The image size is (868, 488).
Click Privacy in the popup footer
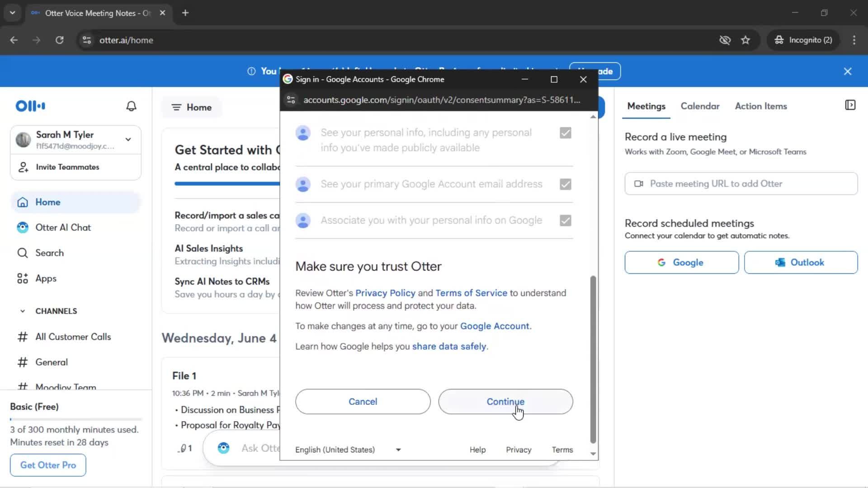(519, 450)
